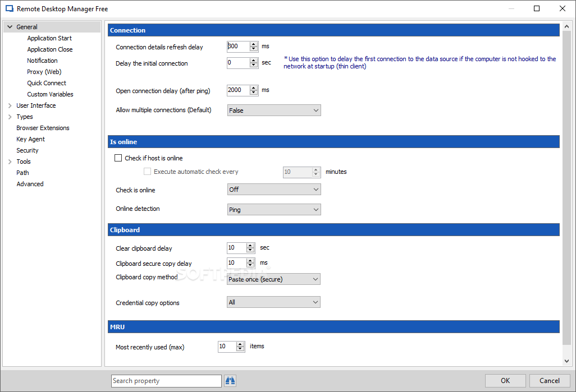Viewport: 576px width, 392px height.
Task: Select the User Interface label
Action: coord(36,105)
